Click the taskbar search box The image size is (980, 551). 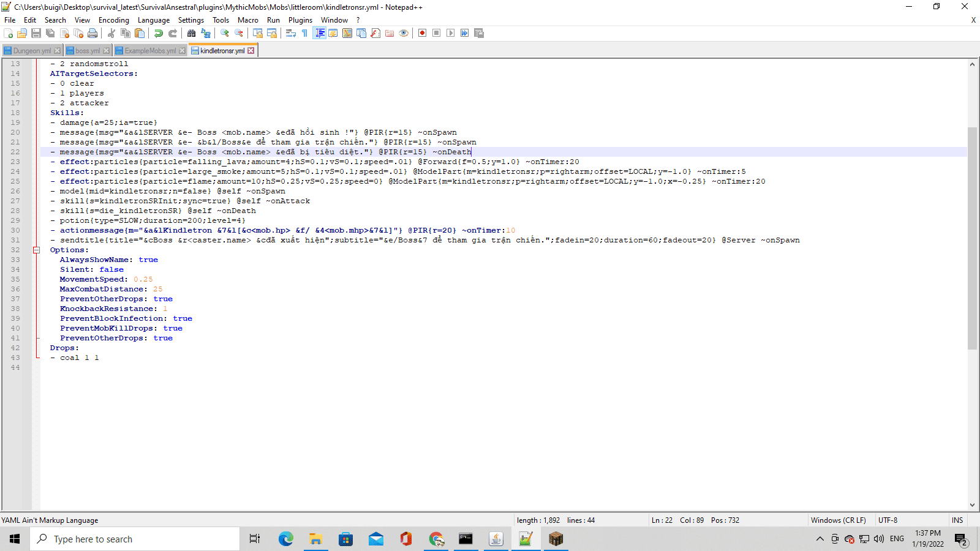coord(135,539)
